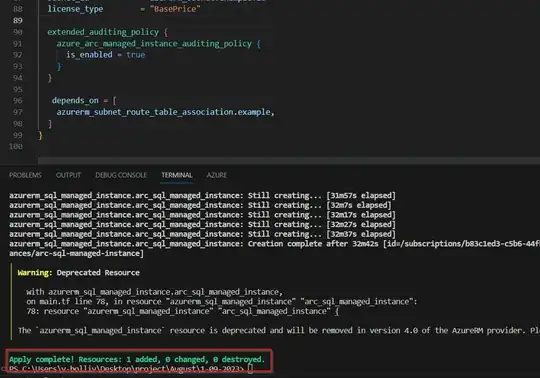
Task: Open the DEBUG CONSOLE tab
Action: click(121, 175)
